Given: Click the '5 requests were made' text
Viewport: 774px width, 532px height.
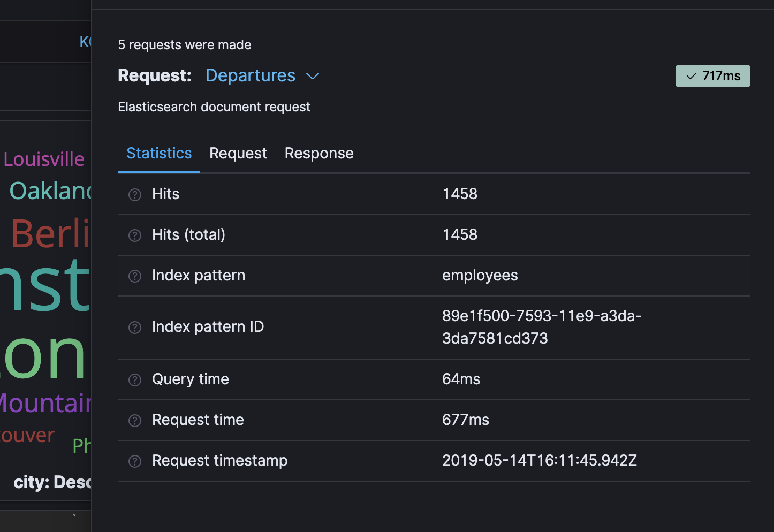Looking at the screenshot, I should point(185,45).
